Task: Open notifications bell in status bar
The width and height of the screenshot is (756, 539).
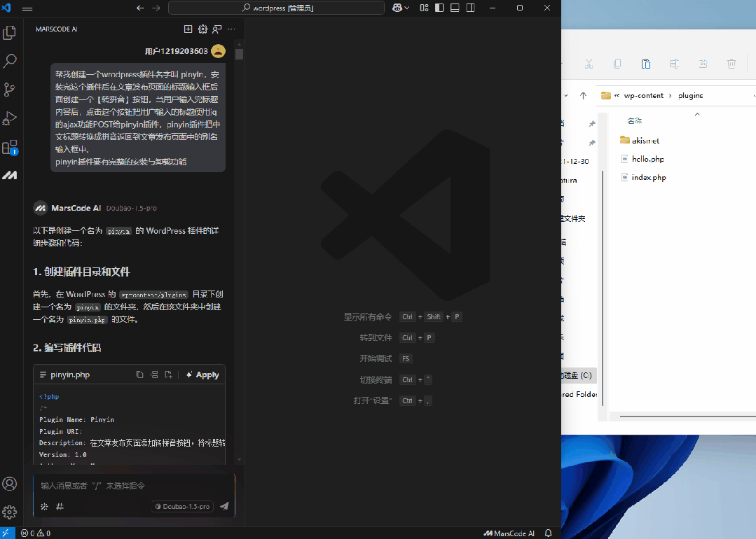Action: pyautogui.click(x=548, y=533)
